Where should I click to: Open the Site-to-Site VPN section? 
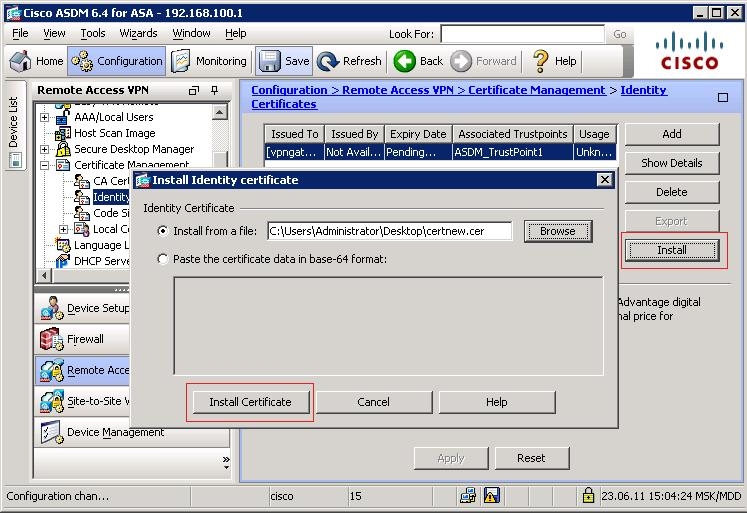point(82,401)
